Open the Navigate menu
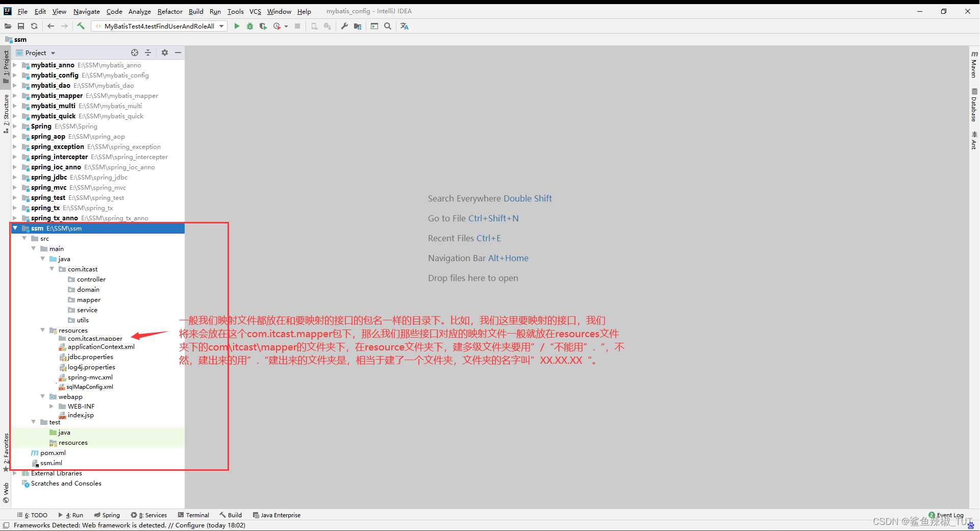 tap(86, 11)
